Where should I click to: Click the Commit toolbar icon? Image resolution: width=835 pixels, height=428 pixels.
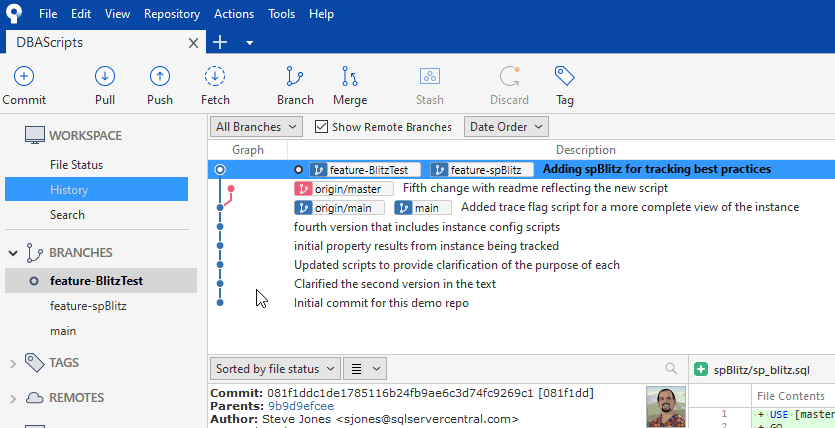tap(23, 77)
